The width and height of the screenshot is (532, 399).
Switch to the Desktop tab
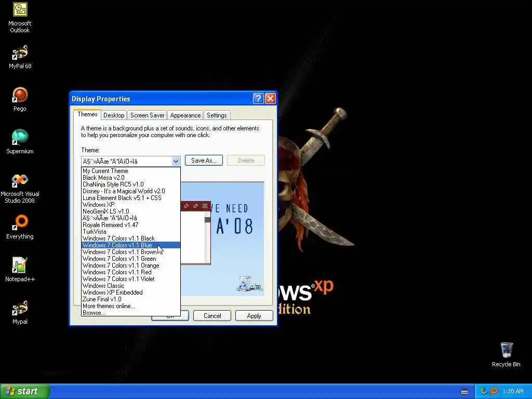(x=114, y=115)
